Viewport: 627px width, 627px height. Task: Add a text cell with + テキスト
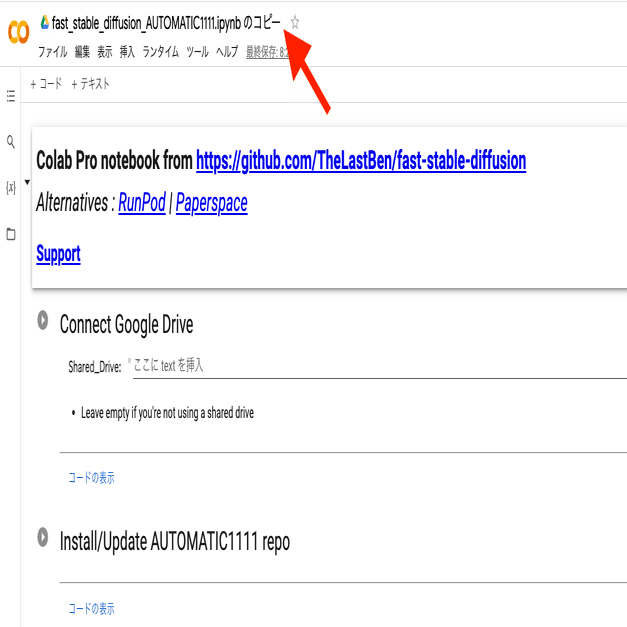pyautogui.click(x=90, y=84)
